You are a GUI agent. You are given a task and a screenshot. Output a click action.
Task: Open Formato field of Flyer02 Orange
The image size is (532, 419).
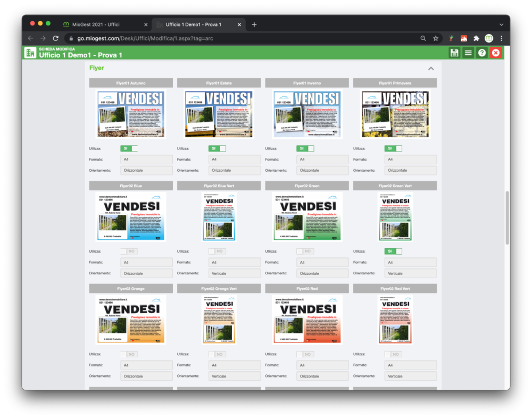tap(147, 365)
